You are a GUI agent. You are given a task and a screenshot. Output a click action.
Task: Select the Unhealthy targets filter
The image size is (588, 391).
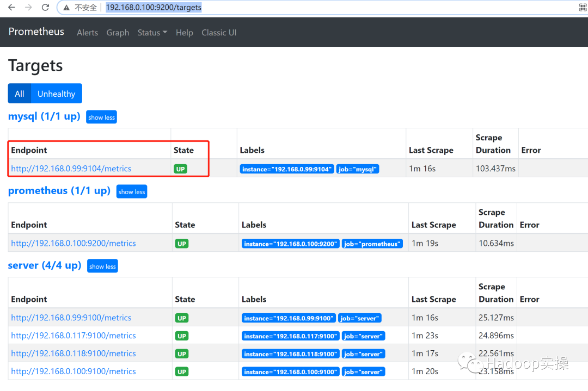pos(56,94)
